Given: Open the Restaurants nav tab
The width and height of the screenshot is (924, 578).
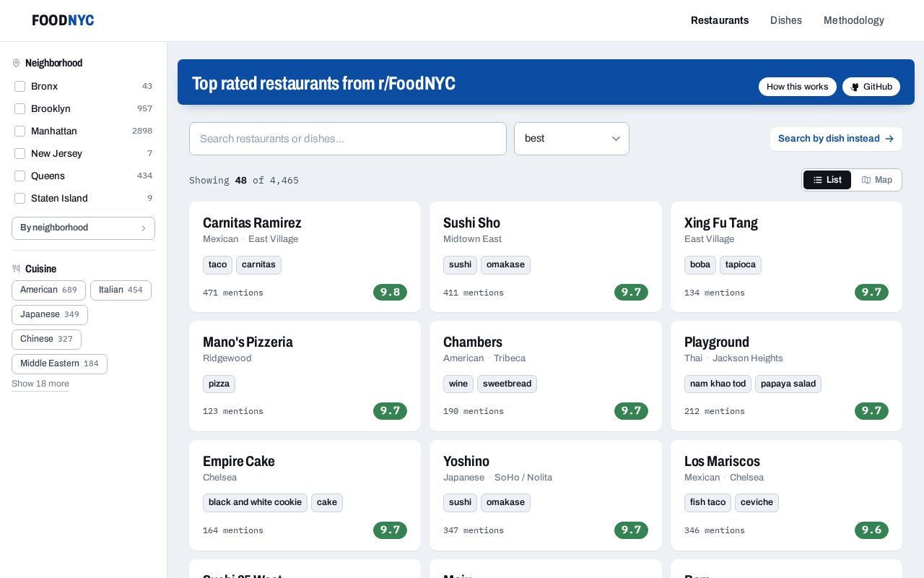Looking at the screenshot, I should (720, 20).
